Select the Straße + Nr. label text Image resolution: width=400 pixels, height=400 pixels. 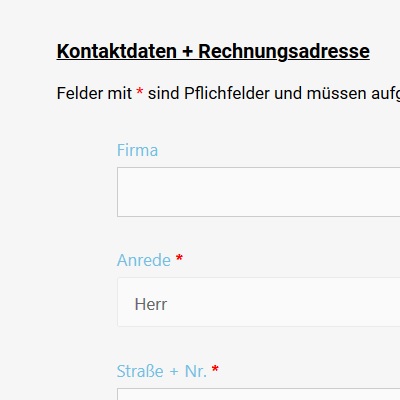tap(162, 371)
